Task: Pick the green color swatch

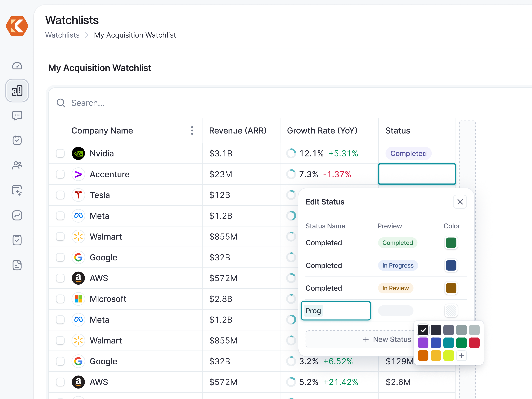Action: pyautogui.click(x=461, y=343)
